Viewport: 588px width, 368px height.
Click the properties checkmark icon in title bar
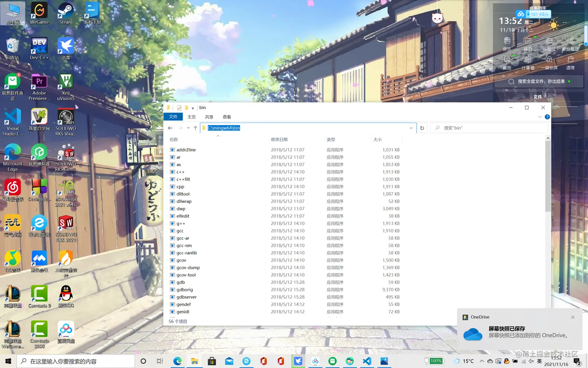(x=179, y=108)
